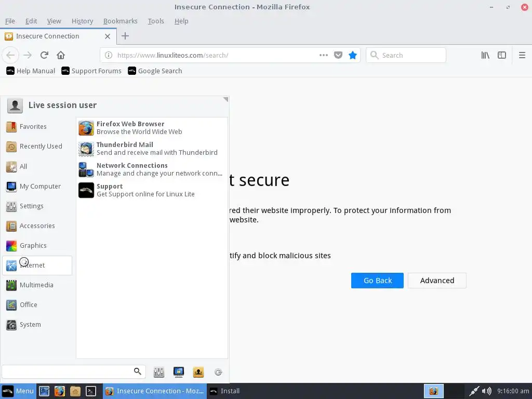Open site information icon in address bar

pos(109,55)
